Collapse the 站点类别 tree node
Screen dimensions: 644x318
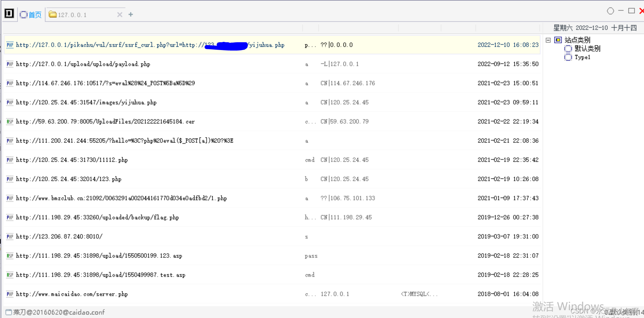(x=548, y=40)
